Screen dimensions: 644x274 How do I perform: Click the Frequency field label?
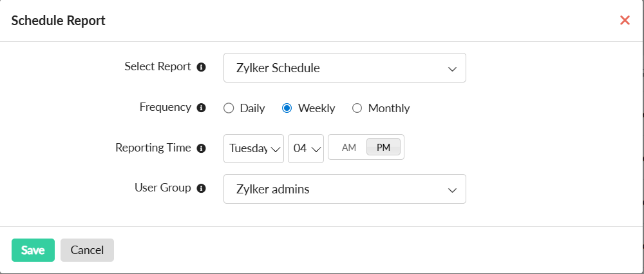click(166, 107)
